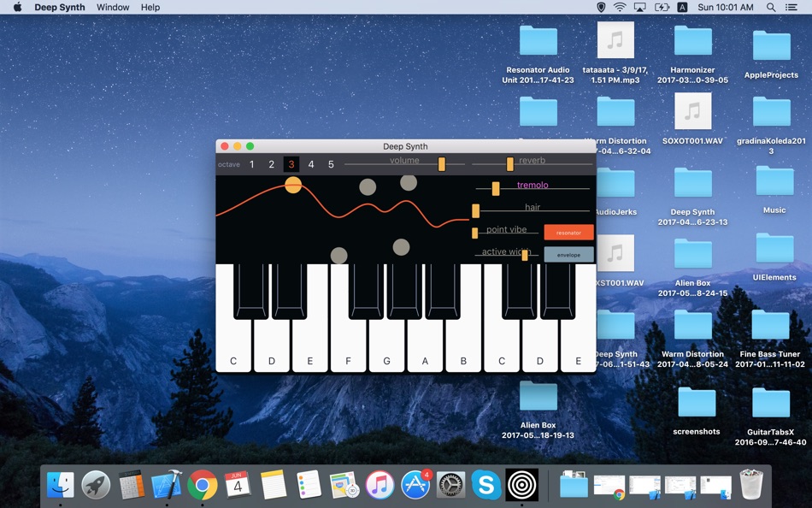Click the tremolo slider handle
The width and height of the screenshot is (812, 508).
(496, 188)
